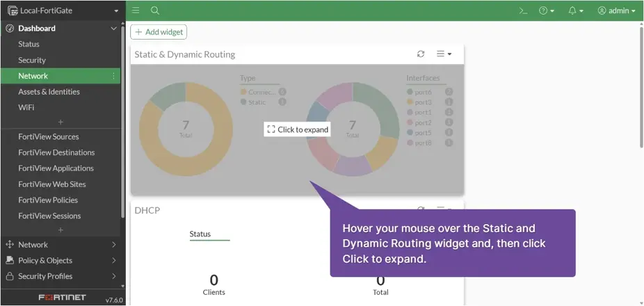Select the port6 interface legend entry
Viewport: 644px width, 306px height.
pos(430,92)
